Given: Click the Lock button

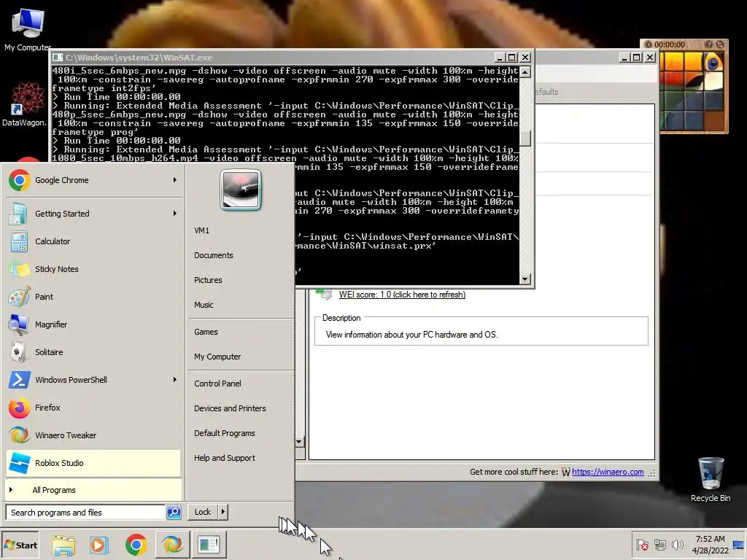Looking at the screenshot, I should pyautogui.click(x=203, y=512).
